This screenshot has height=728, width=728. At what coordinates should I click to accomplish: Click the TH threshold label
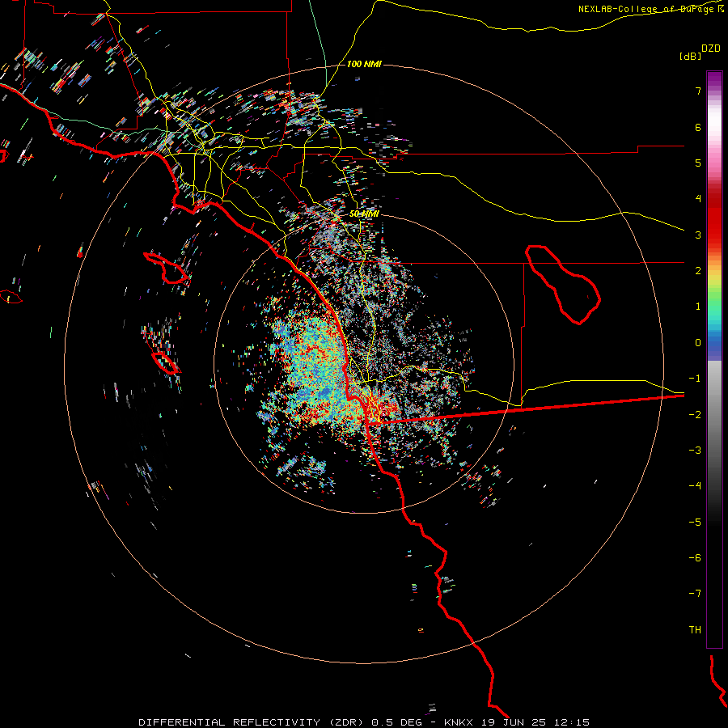pos(695,630)
